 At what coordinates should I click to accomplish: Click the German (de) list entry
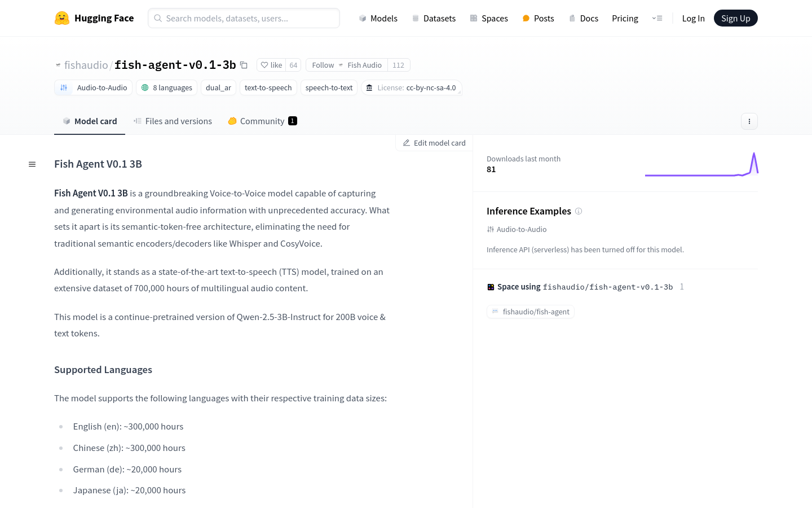[127, 470]
